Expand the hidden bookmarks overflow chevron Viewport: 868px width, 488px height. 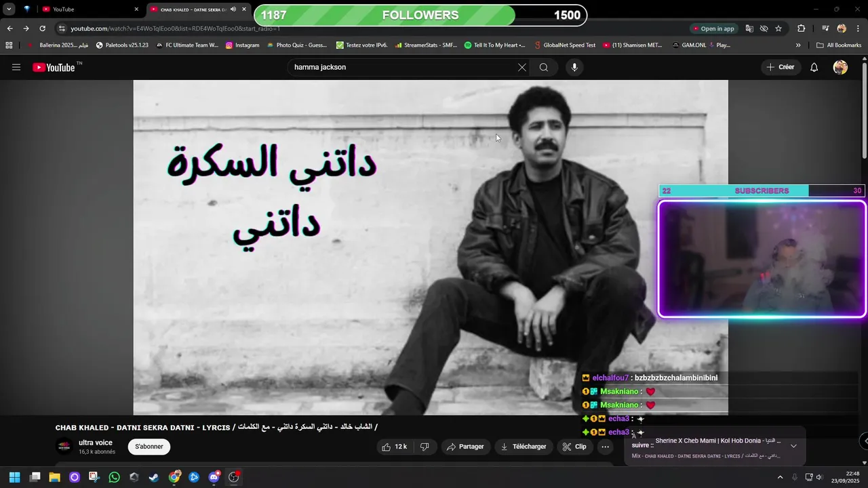click(798, 45)
